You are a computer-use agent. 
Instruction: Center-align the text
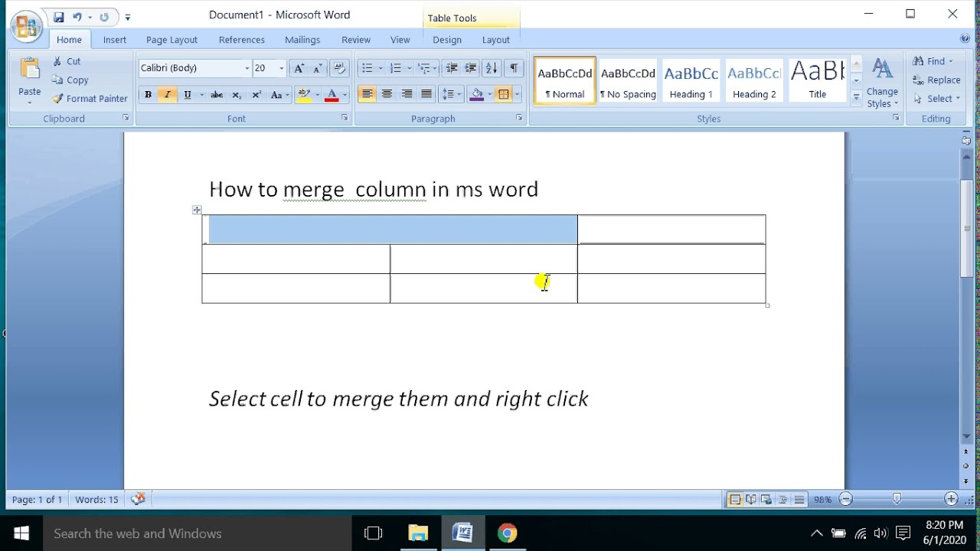pos(387,95)
